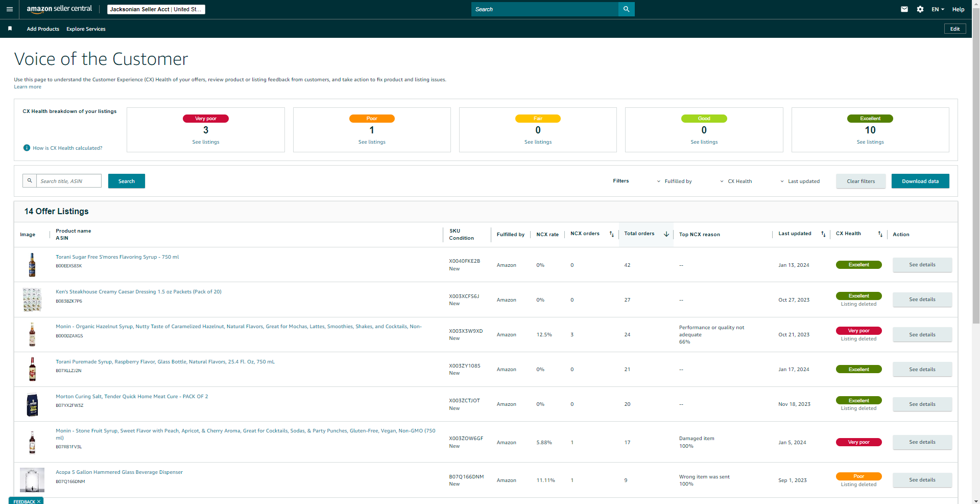The width and height of the screenshot is (980, 504).
Task: Open Monin Hazelnut Syrup product image
Action: pos(32,334)
